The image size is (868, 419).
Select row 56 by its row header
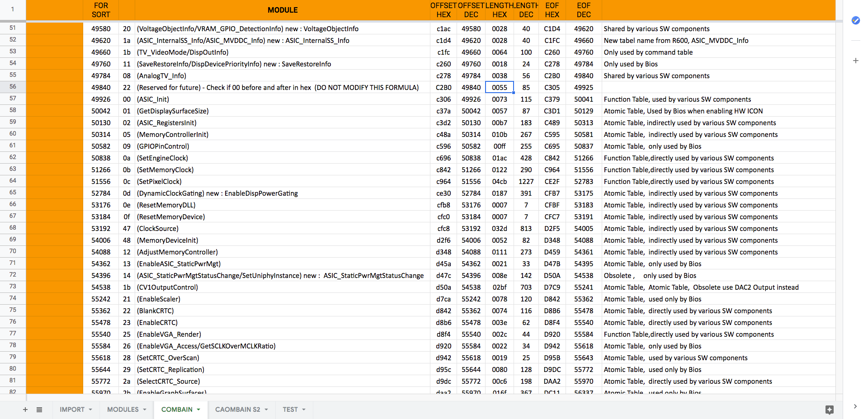point(13,87)
